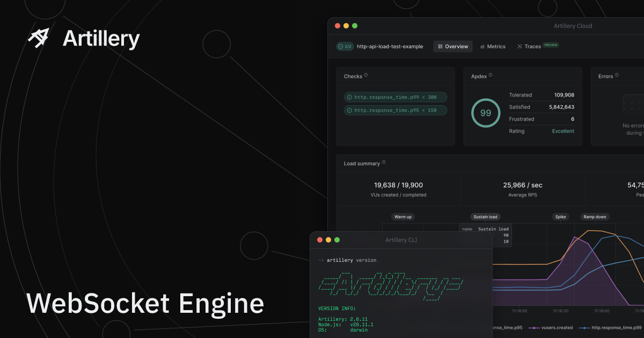This screenshot has width=644, height=338.
Task: Click the Artillery CLI window title
Action: tap(401, 240)
